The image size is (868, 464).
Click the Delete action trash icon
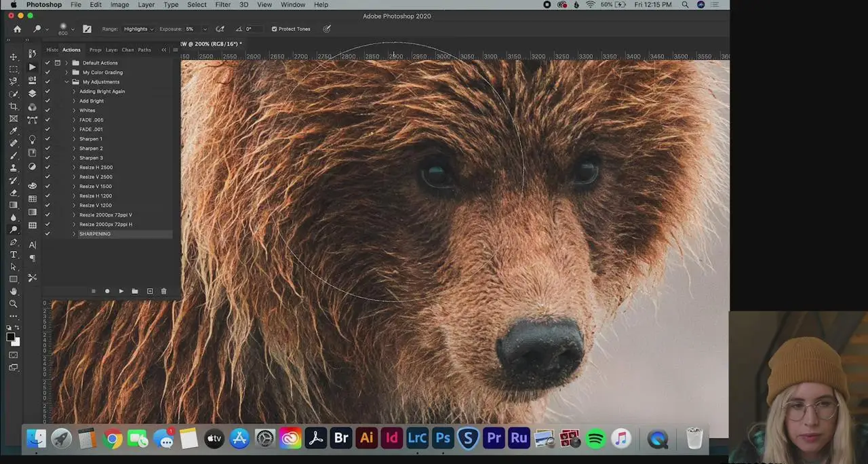tap(163, 291)
